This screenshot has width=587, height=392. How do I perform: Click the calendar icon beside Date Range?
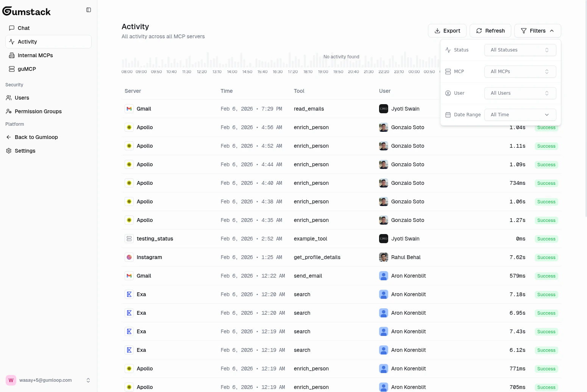tap(447, 114)
